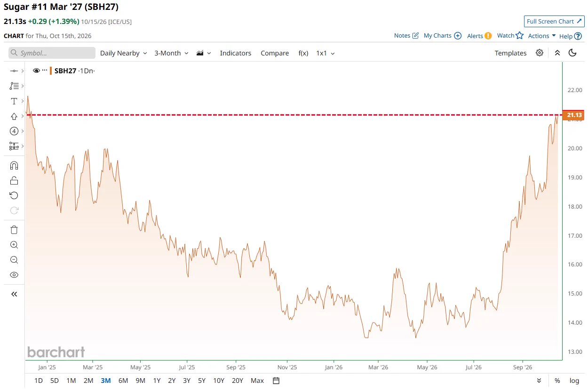
Task: Click into the Symbol search field
Action: (52, 53)
